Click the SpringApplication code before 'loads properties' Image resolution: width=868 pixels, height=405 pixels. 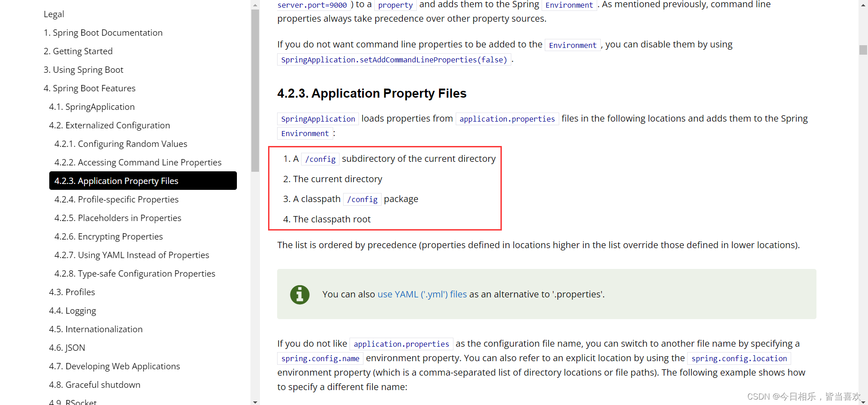point(318,119)
